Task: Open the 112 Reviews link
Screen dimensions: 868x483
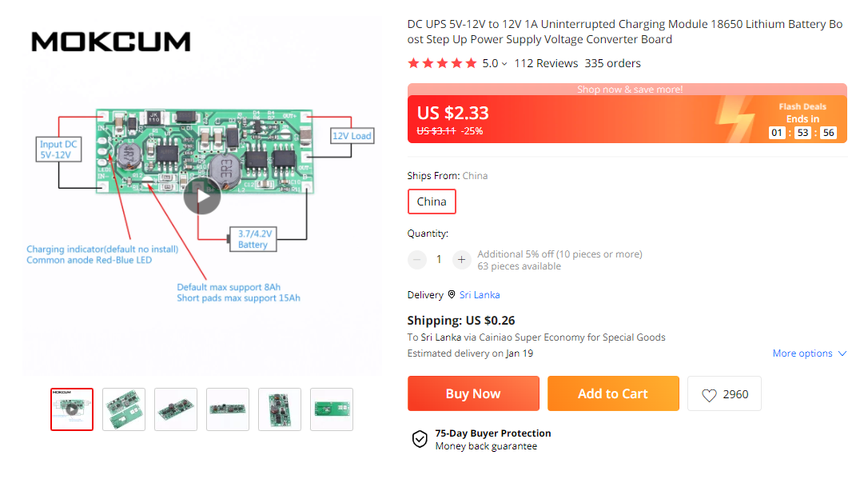Action: [545, 62]
